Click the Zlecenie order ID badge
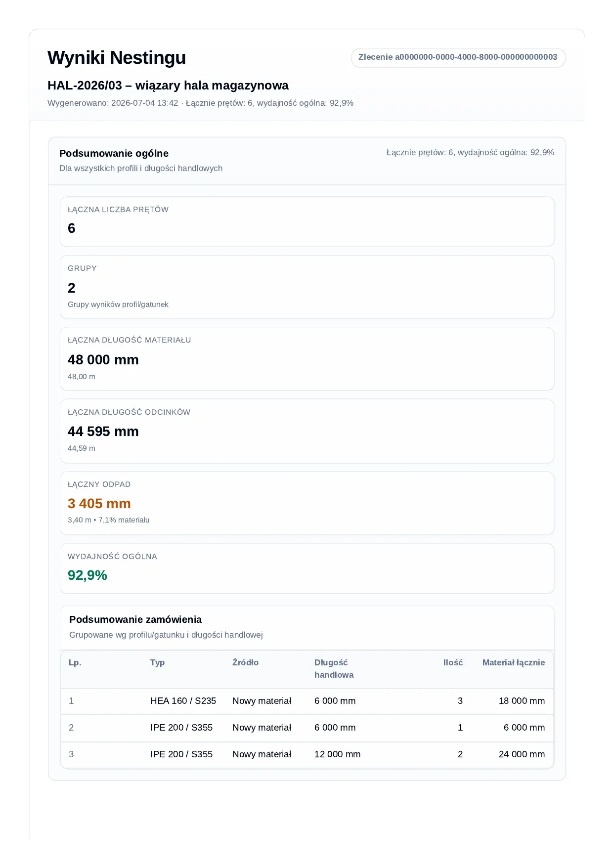Viewport: 614px width, 868px height. click(x=458, y=57)
